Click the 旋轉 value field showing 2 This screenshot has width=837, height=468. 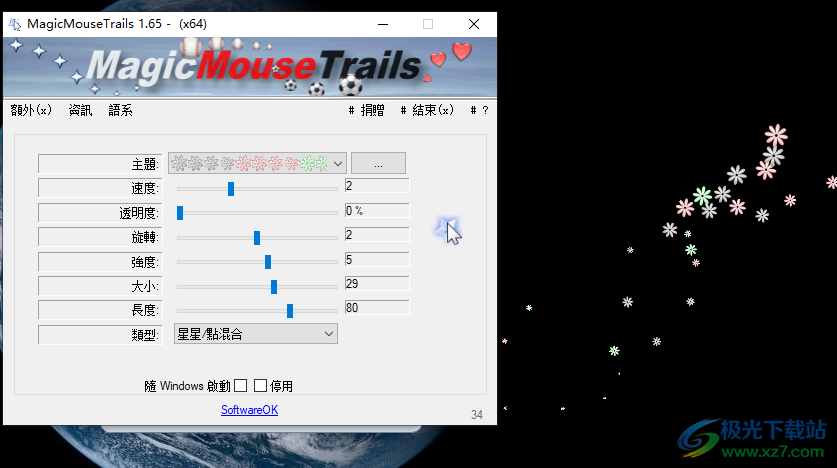pos(377,235)
